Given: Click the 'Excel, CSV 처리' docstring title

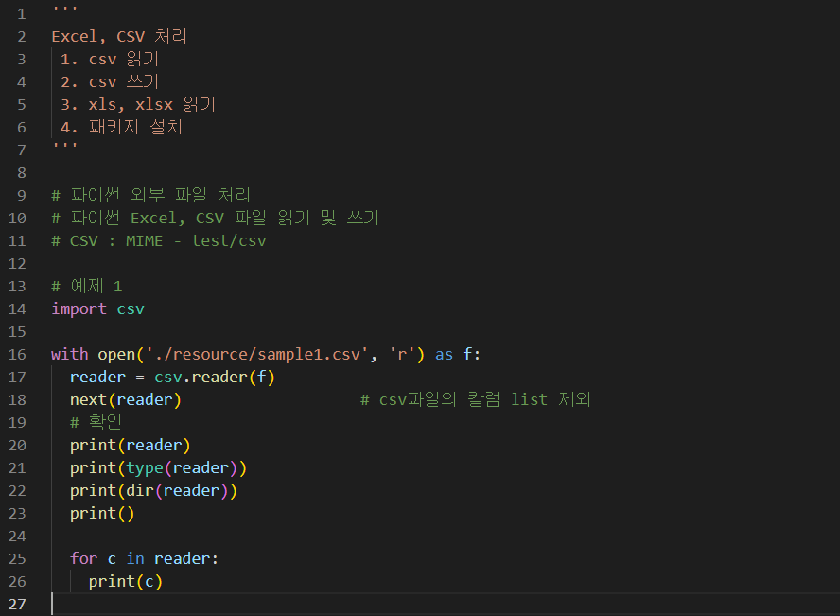Looking at the screenshot, I should pyautogui.click(x=119, y=36).
